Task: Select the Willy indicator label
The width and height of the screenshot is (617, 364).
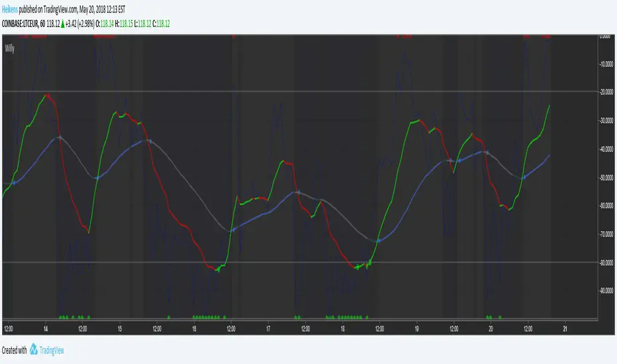Action: [10, 49]
